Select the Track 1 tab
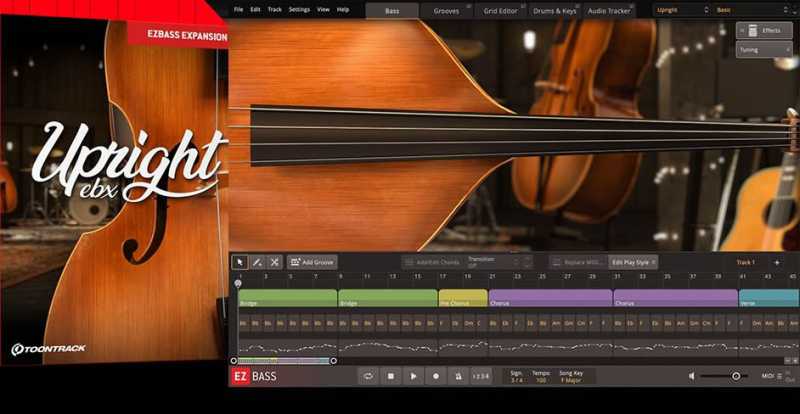Screen dimensions: 800x414 coord(745,262)
